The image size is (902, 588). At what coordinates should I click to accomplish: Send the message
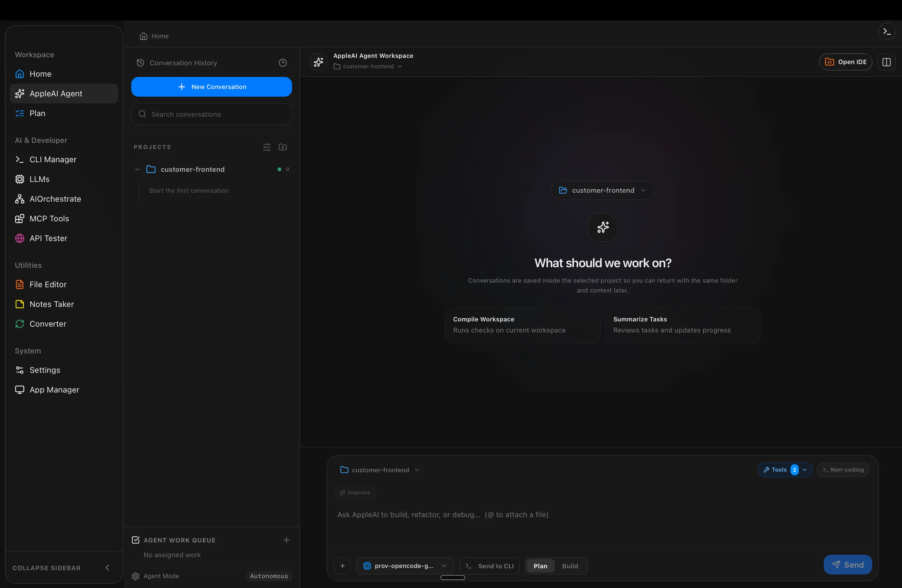(x=847, y=565)
